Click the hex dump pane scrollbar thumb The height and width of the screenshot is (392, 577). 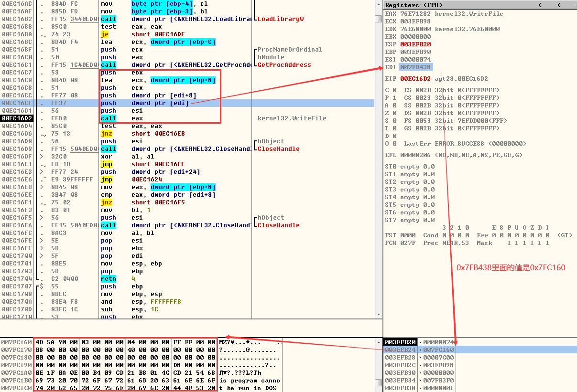click(379, 383)
